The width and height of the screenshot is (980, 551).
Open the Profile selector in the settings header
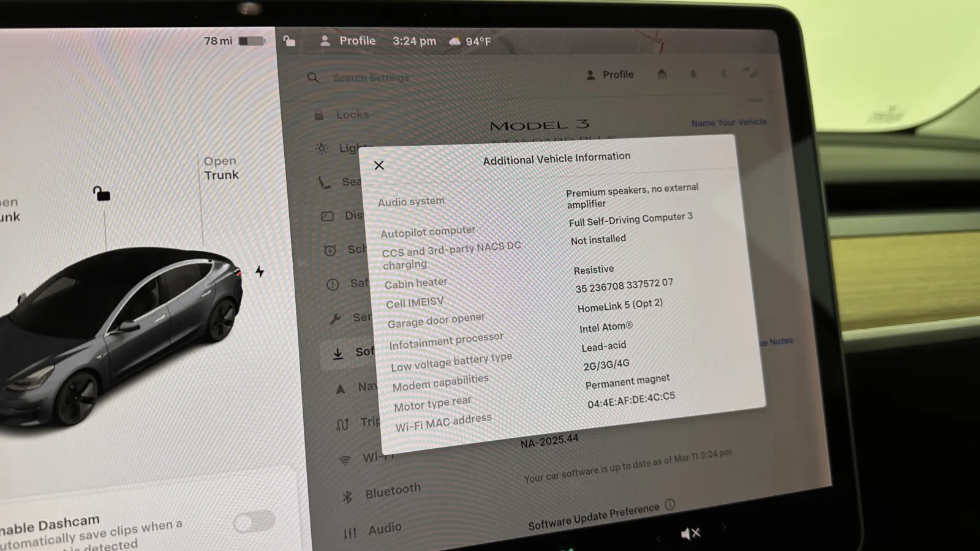(610, 75)
